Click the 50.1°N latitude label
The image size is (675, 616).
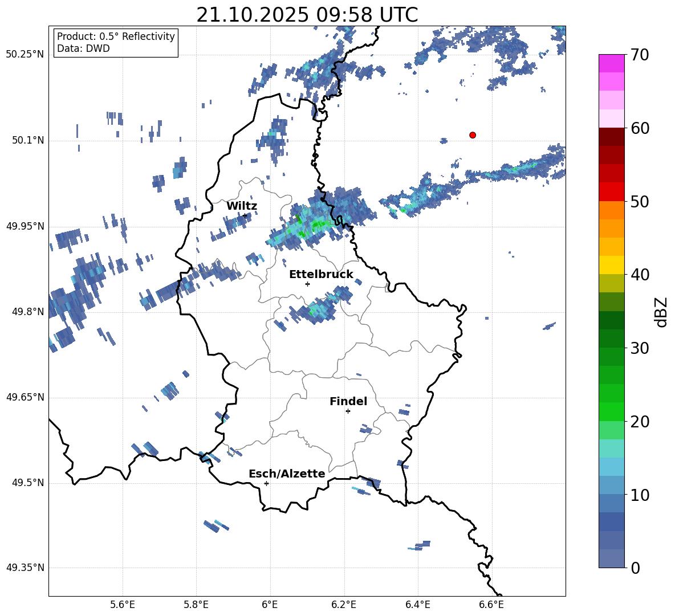click(x=28, y=141)
